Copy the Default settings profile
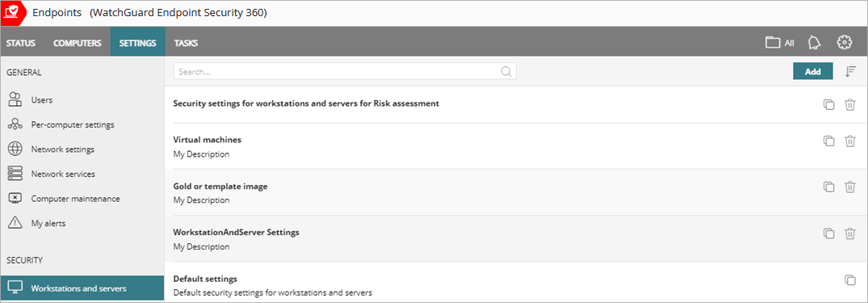 pyautogui.click(x=849, y=280)
